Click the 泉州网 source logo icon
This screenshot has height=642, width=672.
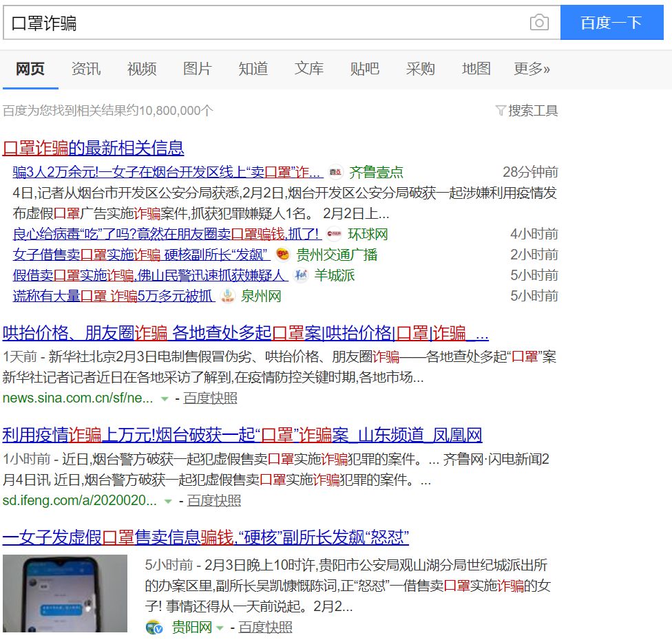tap(228, 296)
